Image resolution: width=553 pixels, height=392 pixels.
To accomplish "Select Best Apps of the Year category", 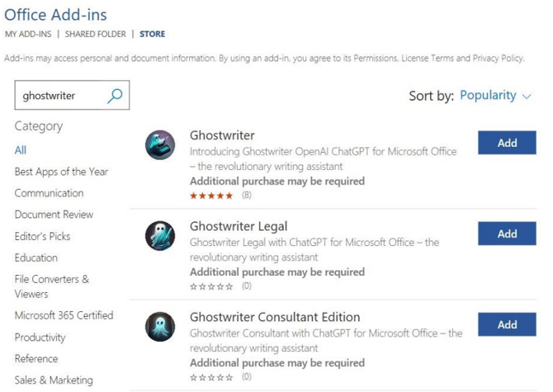I will click(61, 172).
